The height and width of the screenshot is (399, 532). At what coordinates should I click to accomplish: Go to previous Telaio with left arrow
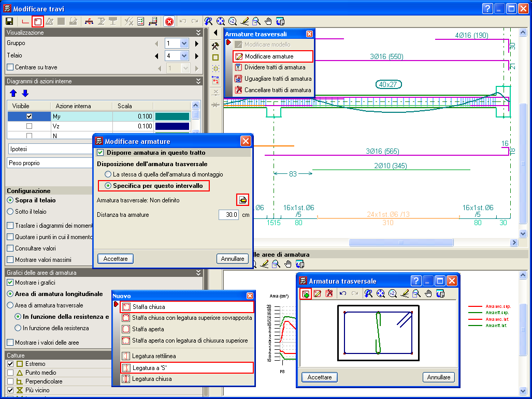157,56
